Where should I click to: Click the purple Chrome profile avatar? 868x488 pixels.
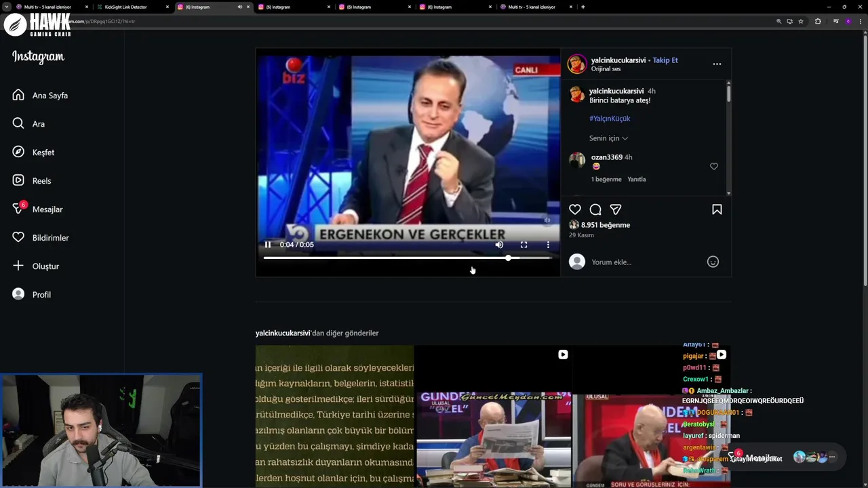pyautogui.click(x=848, y=21)
